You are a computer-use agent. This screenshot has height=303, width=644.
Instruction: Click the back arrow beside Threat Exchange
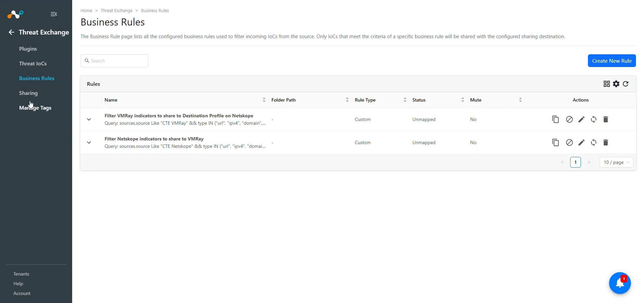pos(11,32)
